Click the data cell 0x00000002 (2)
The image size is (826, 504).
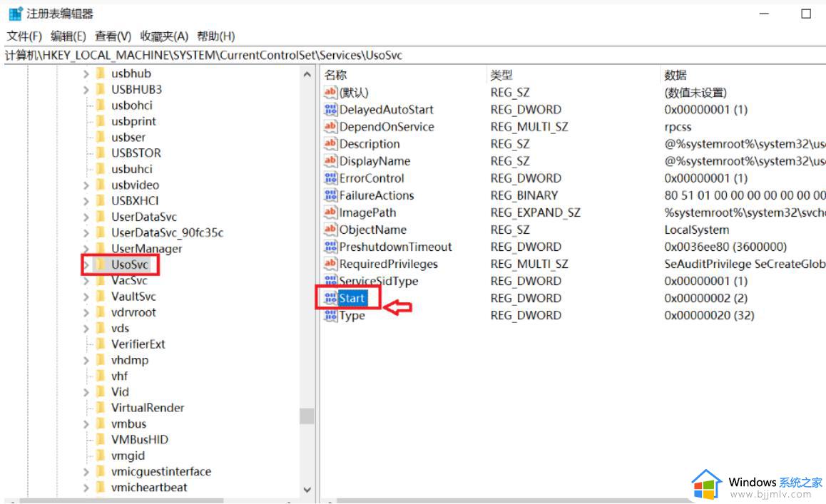click(706, 298)
